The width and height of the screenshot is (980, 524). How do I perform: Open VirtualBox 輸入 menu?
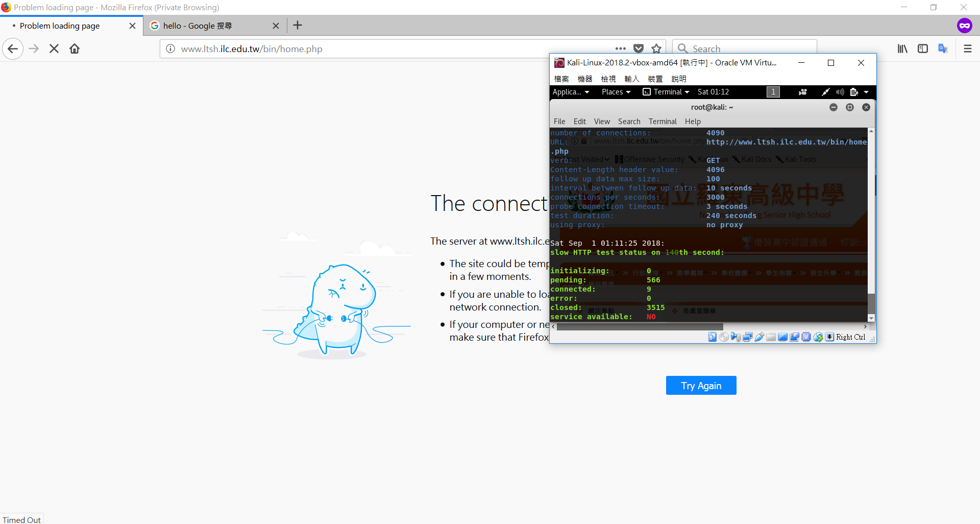(632, 79)
